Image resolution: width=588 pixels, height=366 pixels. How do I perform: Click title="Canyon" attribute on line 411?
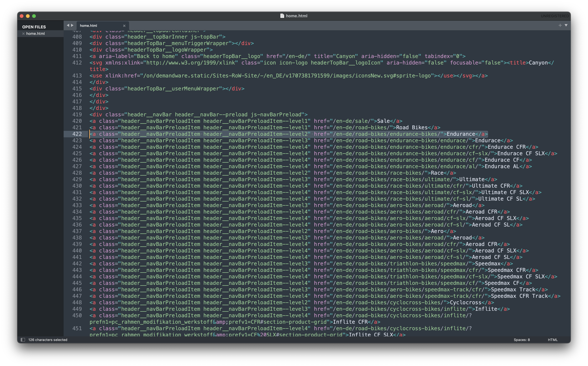(336, 56)
